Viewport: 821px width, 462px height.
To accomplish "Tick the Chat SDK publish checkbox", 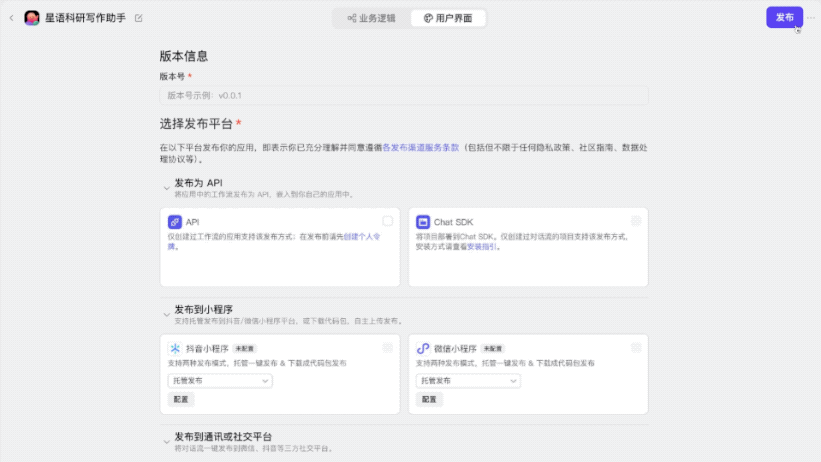I will (635, 221).
